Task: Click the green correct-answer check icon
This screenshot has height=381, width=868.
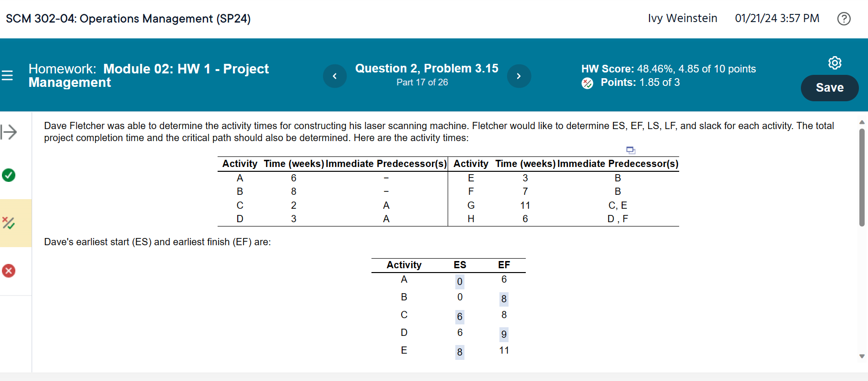Action: pyautogui.click(x=9, y=175)
